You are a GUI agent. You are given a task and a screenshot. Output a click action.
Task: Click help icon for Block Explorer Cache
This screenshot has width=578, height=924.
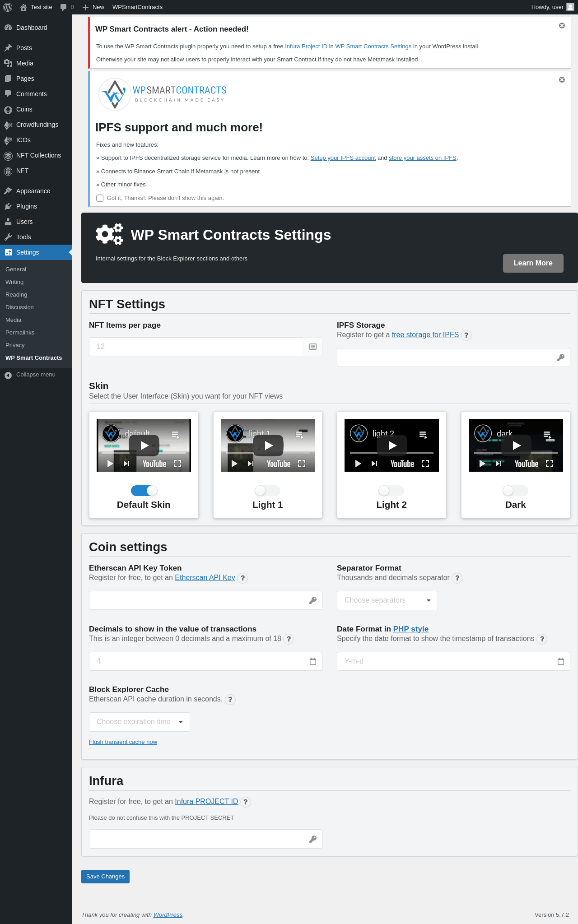tap(230, 700)
